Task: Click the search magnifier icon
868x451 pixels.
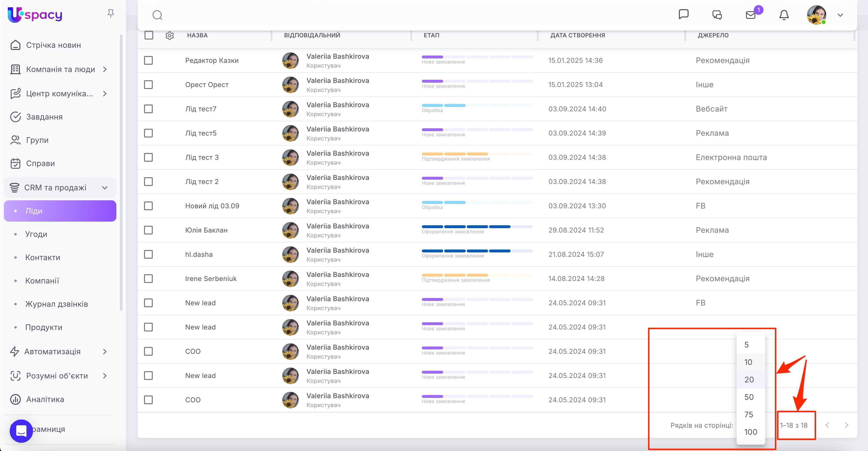Action: tap(157, 15)
